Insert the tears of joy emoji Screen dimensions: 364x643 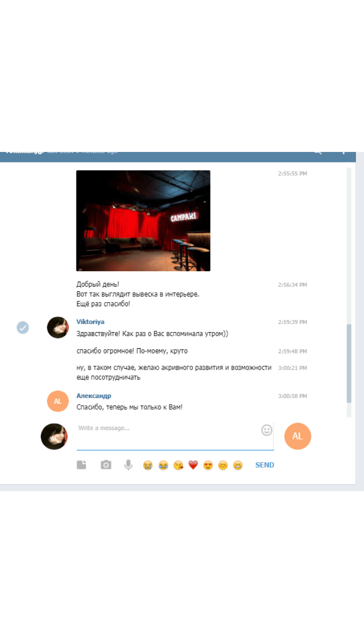(163, 465)
